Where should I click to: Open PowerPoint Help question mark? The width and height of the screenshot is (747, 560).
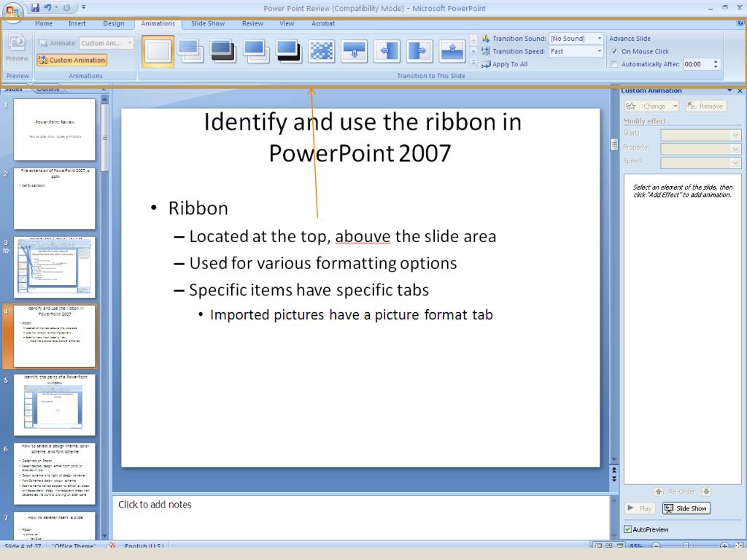point(741,23)
